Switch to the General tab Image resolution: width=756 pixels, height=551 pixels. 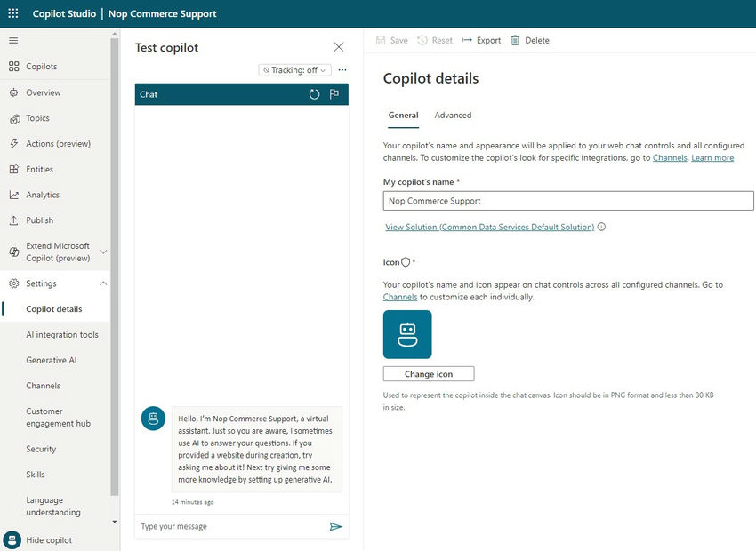coord(403,116)
